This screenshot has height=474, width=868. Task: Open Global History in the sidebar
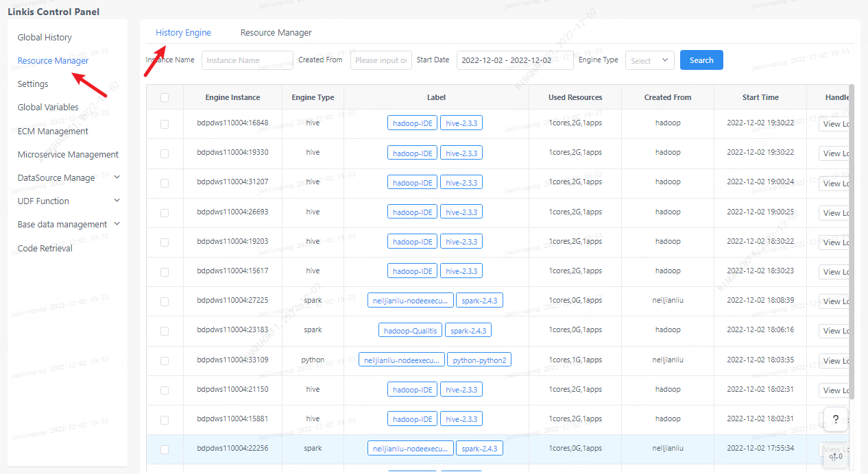pos(45,37)
